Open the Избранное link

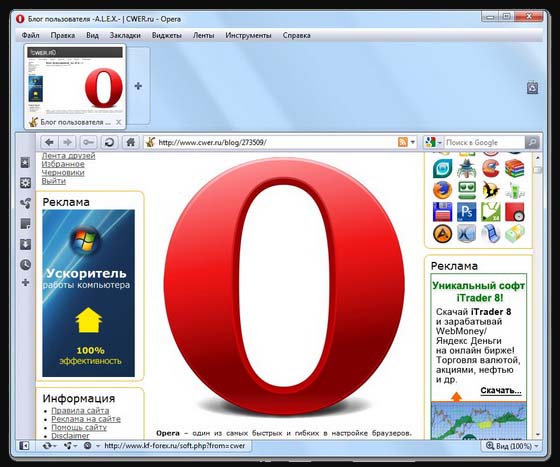click(x=63, y=164)
